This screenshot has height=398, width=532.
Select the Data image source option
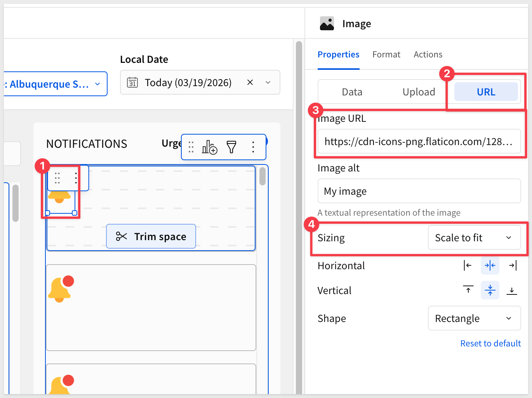click(352, 92)
